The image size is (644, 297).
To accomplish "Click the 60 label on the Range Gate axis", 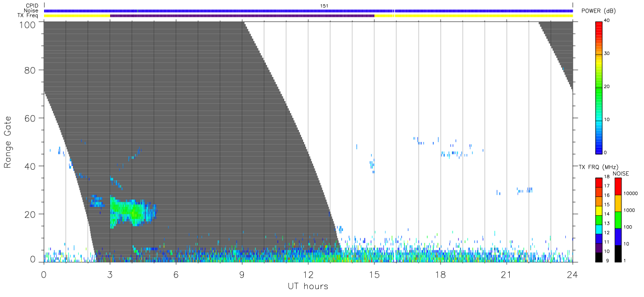I will point(30,118).
